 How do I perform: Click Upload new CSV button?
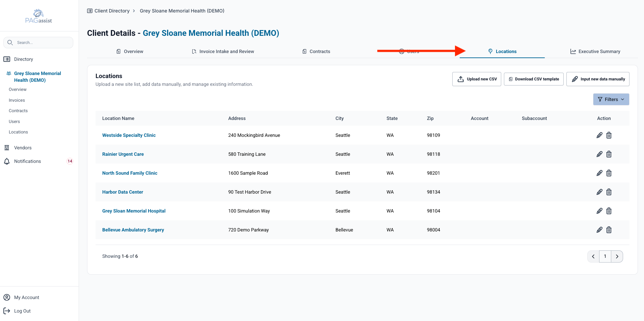click(x=477, y=79)
